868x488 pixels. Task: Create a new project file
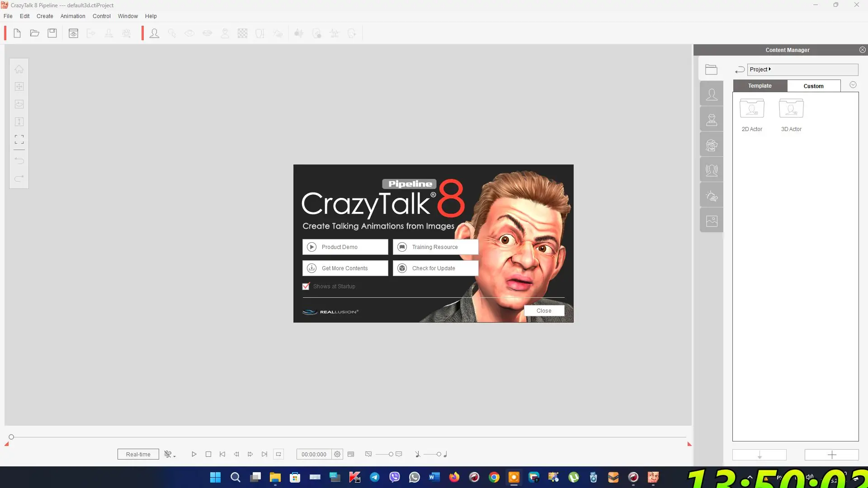17,33
